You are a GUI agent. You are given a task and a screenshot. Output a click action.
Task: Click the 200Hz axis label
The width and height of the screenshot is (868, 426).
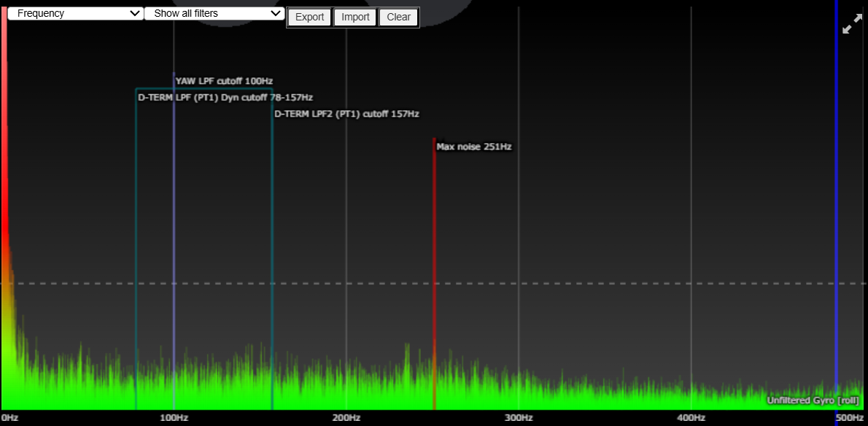pyautogui.click(x=346, y=418)
